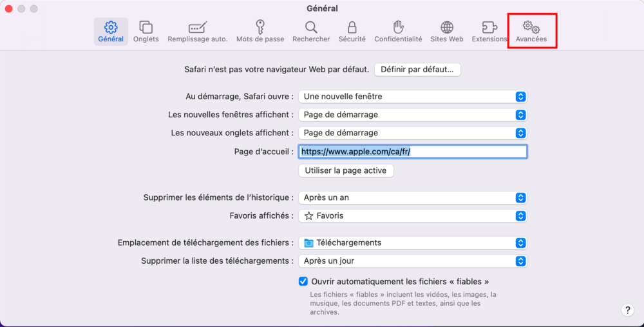Open Supprimer la liste des téléchargements dropdown
Image resolution: width=644 pixels, height=327 pixels.
[412, 261]
